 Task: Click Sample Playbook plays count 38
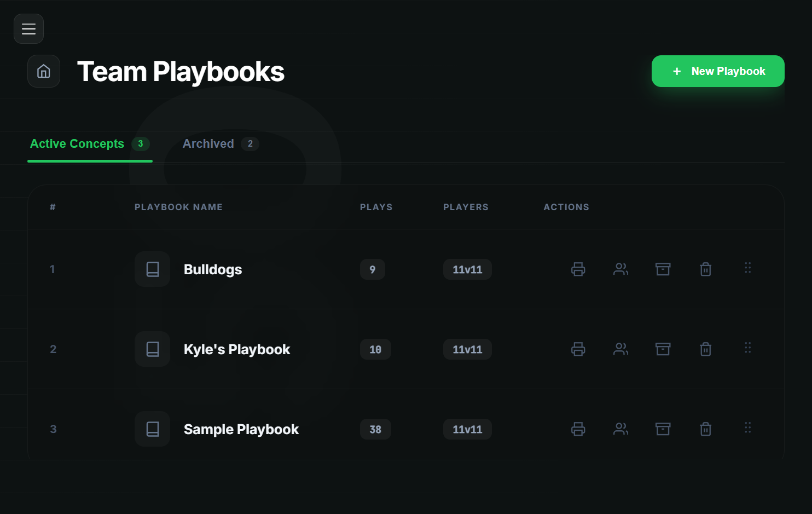pyautogui.click(x=375, y=429)
